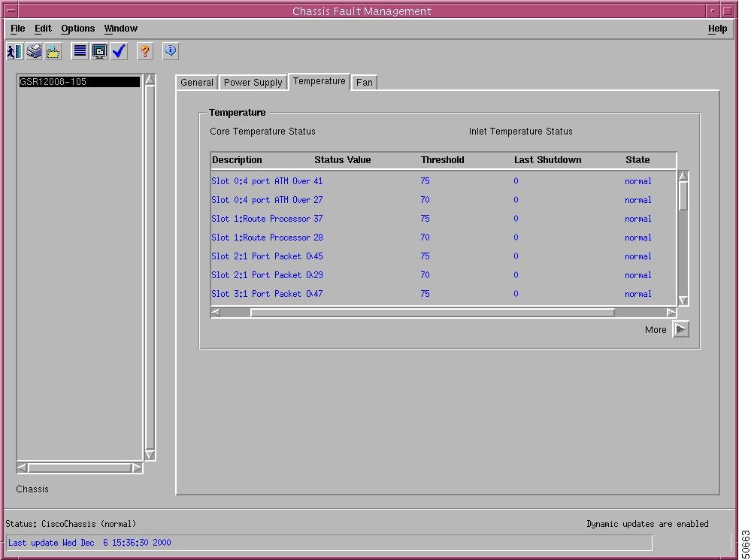Select the Slot 3 Port Packet 47 row
Image resolution: width=751 pixels, height=560 pixels.
443,294
